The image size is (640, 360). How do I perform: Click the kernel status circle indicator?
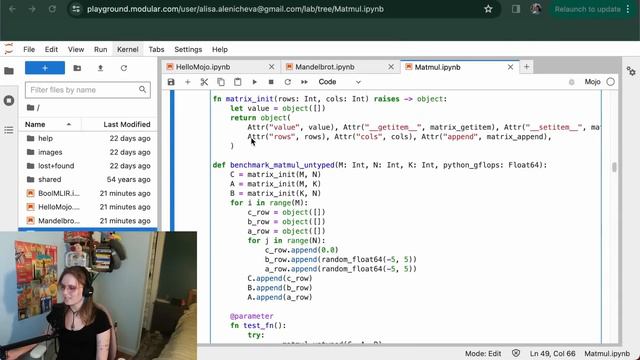[611, 82]
